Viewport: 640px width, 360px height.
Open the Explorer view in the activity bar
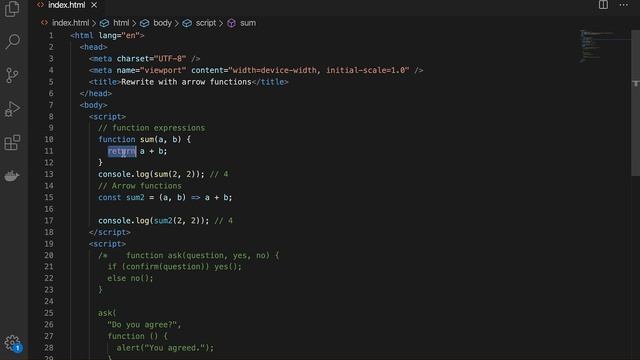[x=12, y=9]
